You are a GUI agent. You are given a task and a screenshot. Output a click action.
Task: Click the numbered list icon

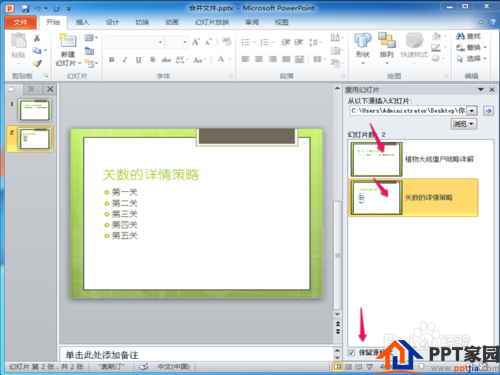[x=265, y=42]
